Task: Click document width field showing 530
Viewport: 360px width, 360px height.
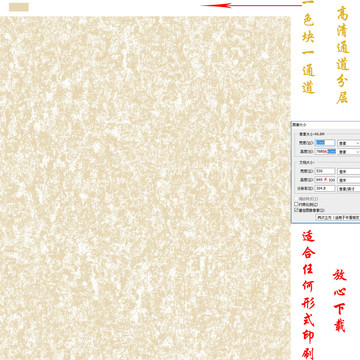Action: pyautogui.click(x=325, y=171)
